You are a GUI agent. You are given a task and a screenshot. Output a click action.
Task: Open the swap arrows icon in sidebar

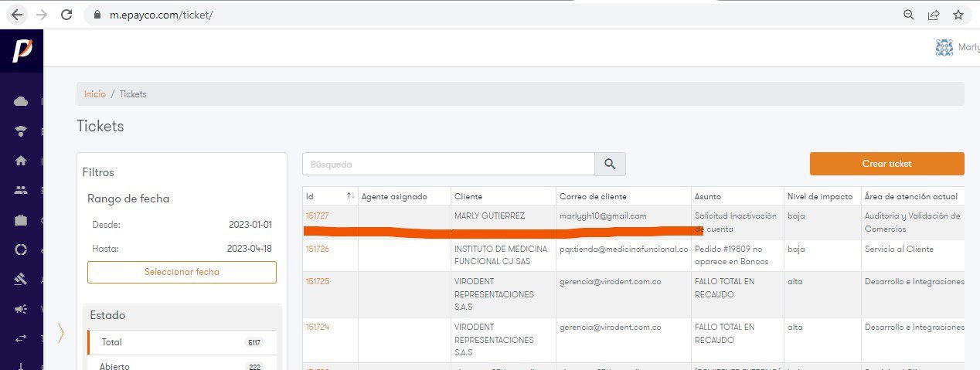[21, 338]
